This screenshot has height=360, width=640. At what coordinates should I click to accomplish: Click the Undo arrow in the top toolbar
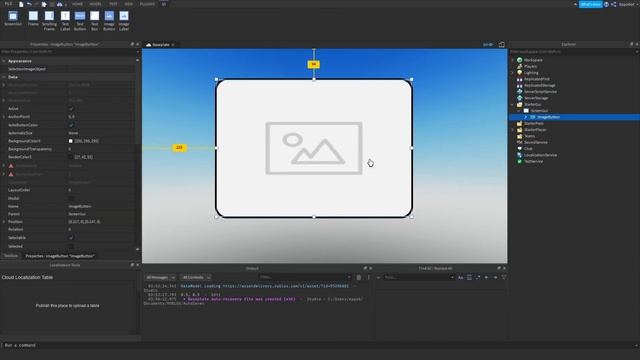(x=29, y=4)
